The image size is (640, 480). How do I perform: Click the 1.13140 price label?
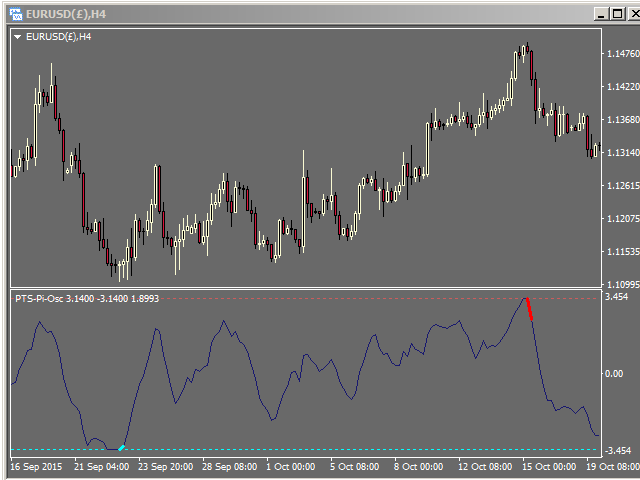point(623,153)
